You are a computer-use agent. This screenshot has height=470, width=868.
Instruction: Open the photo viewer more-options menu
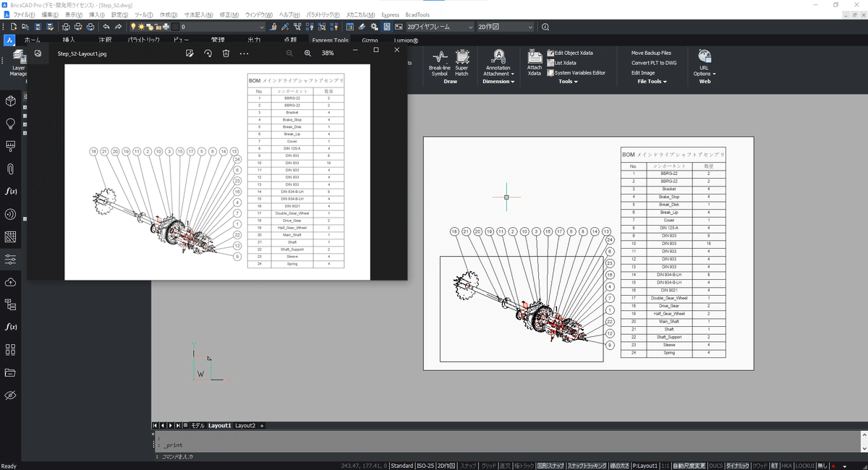(244, 53)
